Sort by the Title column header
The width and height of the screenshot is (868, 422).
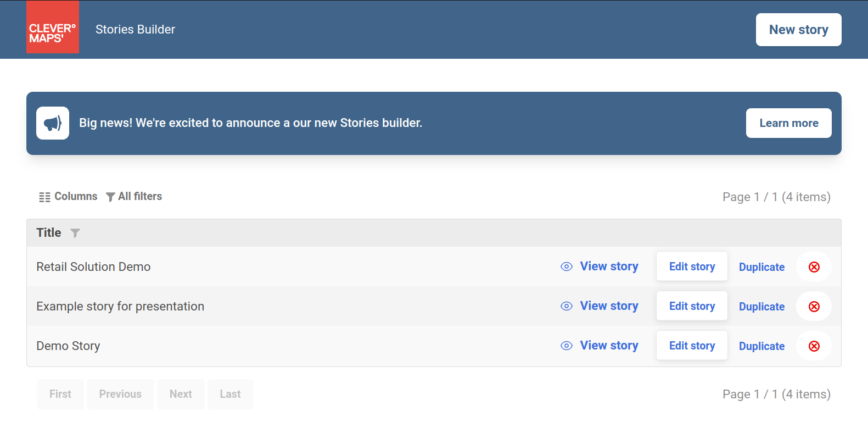pyautogui.click(x=49, y=233)
